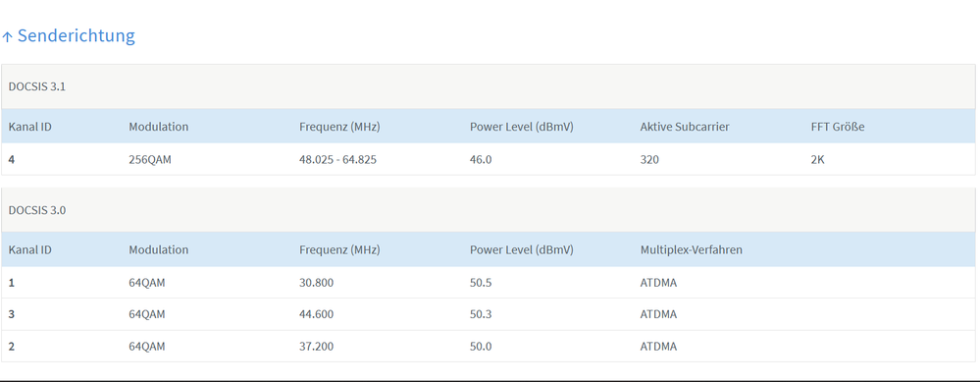Click Modulation header in DOCSIS 3.1 table

tap(159, 127)
